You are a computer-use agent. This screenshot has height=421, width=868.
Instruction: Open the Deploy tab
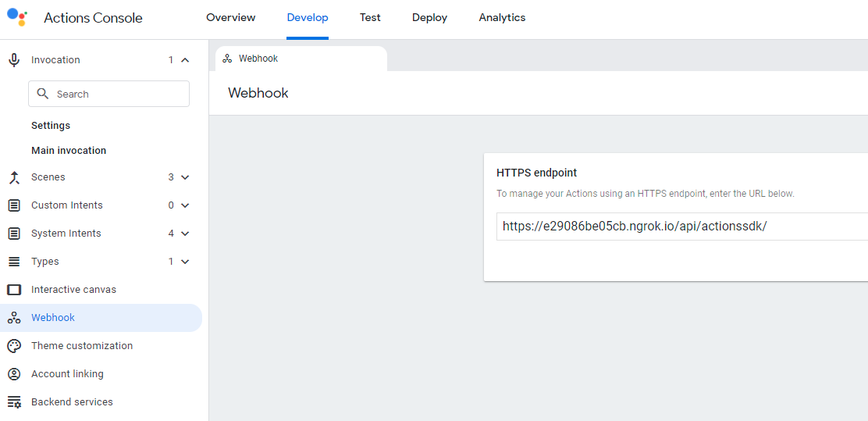click(x=429, y=18)
